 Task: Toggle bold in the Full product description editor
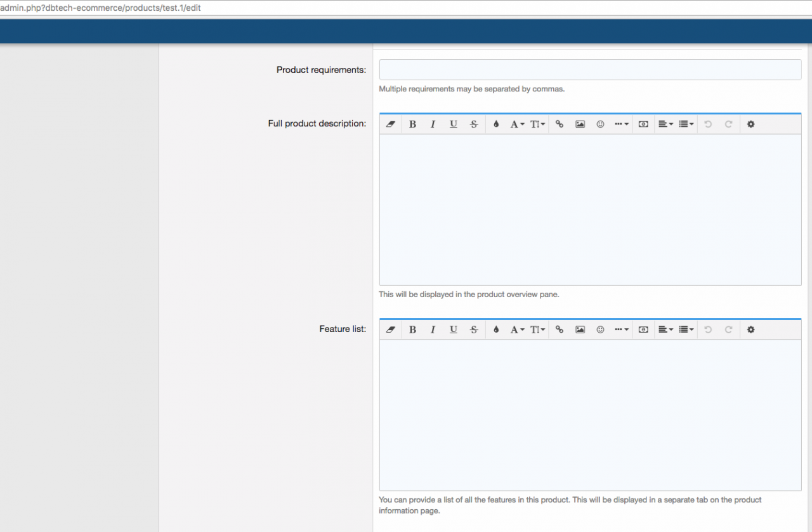412,124
